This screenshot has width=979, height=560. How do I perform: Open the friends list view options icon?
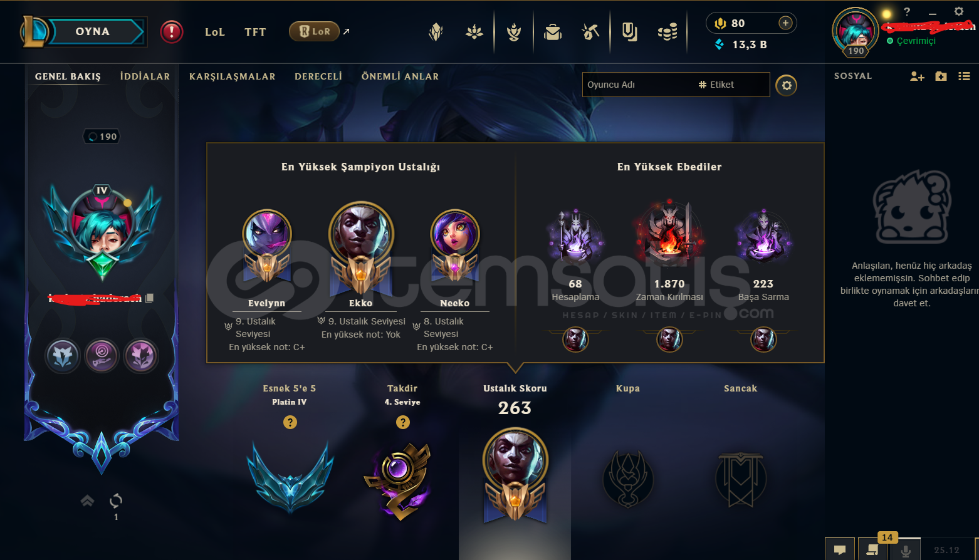(964, 76)
